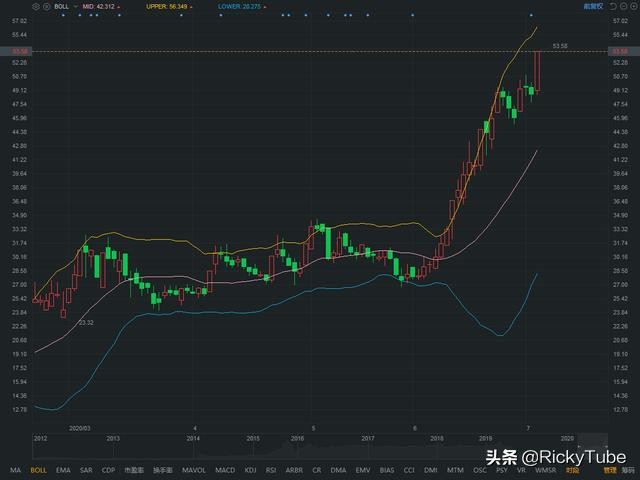This screenshot has height=480, width=640.
Task: Select the 市盈率 indicator tab
Action: coord(133,469)
